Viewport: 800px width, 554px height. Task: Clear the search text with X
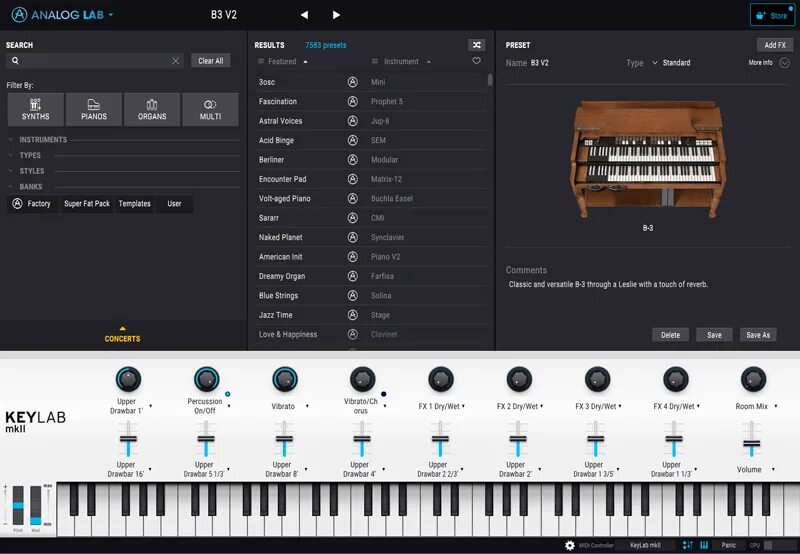[176, 61]
